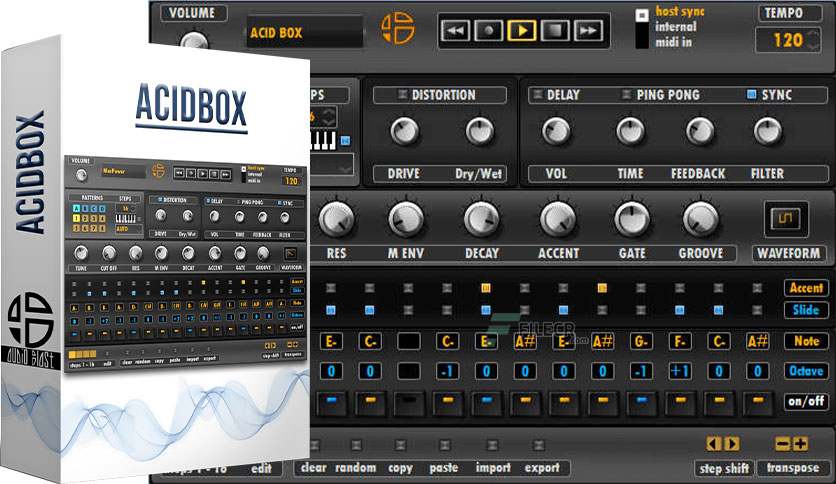Click the RES knob
The width and height of the screenshot is (836, 484).
(336, 219)
